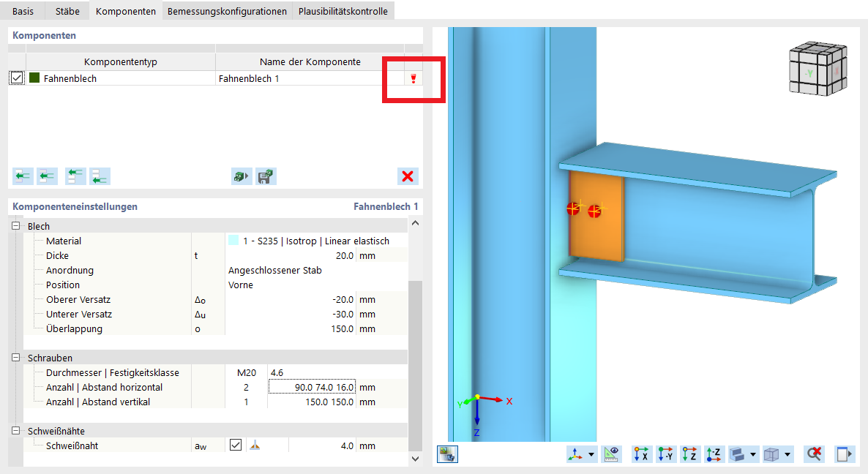Click the second insert-component arrow icon

click(x=47, y=176)
